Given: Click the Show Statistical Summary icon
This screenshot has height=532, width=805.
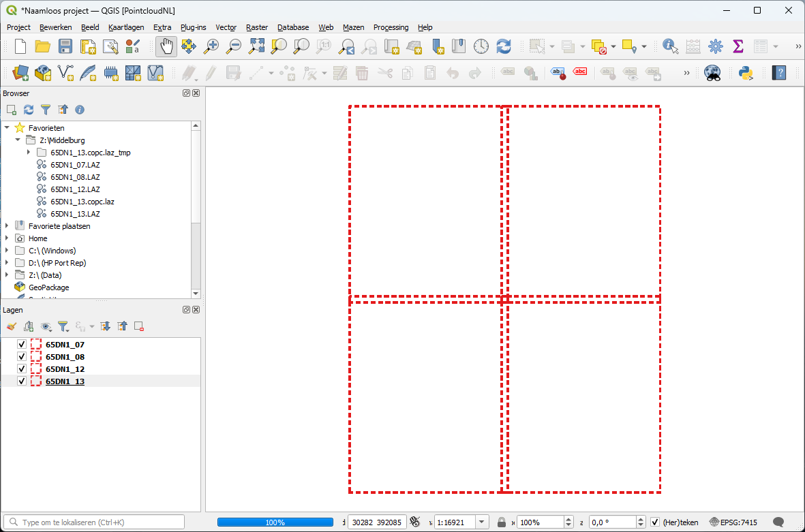Looking at the screenshot, I should point(738,46).
